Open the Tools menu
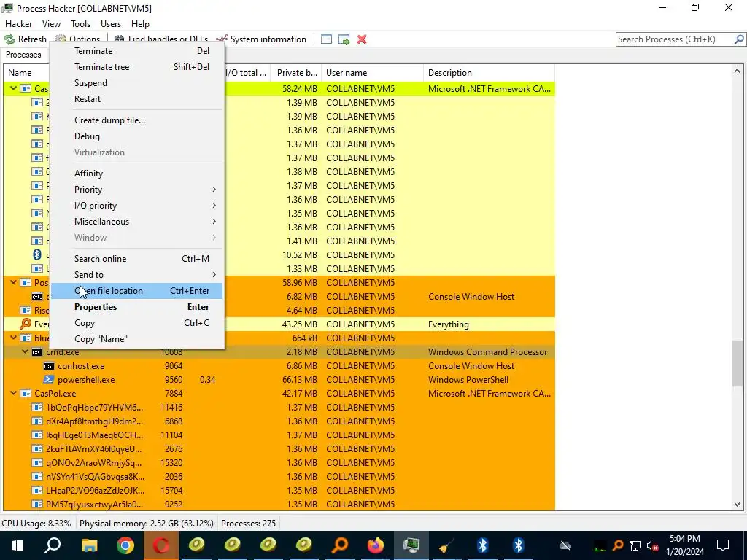This screenshot has width=747, height=560. coord(80,24)
